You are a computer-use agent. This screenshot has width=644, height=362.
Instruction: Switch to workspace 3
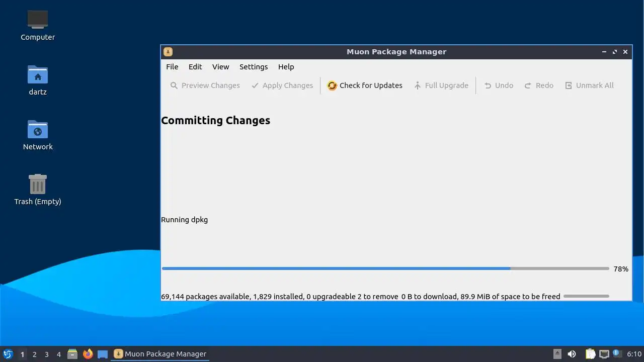(x=46, y=354)
